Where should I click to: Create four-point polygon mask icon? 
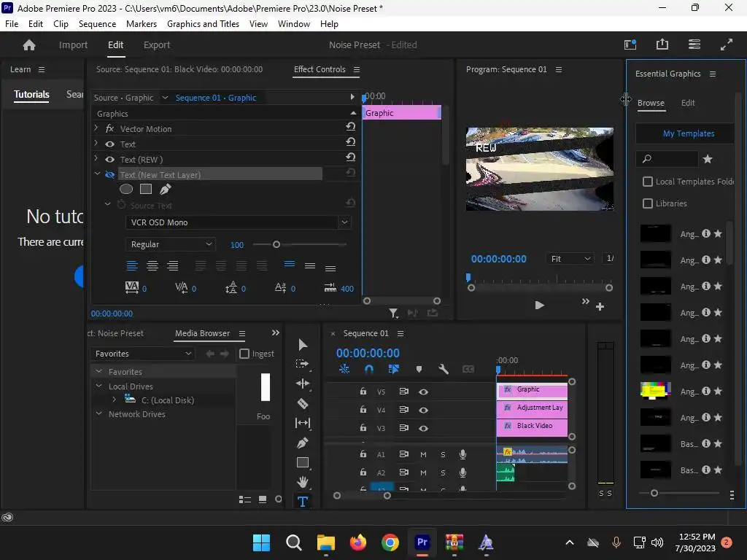[x=146, y=189]
